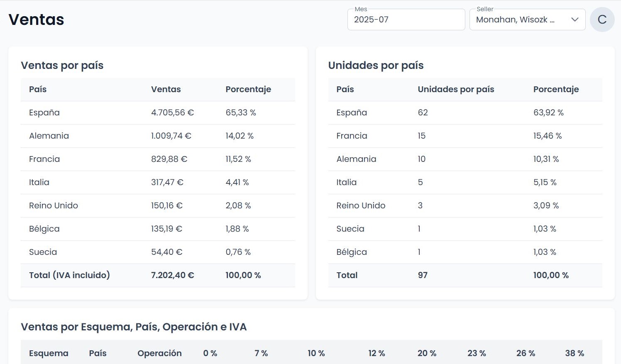The image size is (621, 364).
Task: Edit the Mes field showing 2025-07
Action: click(x=406, y=20)
